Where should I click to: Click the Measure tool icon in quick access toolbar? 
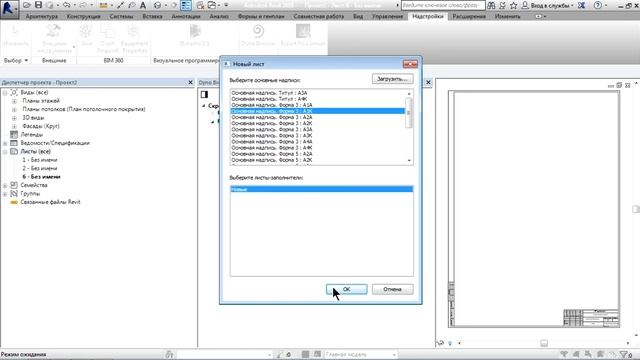tap(104, 5)
